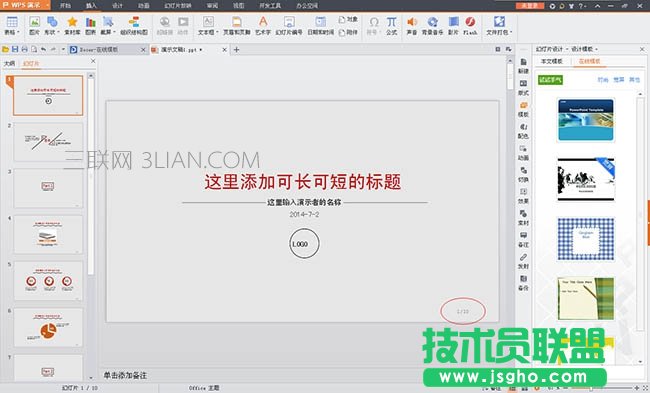Click the 幻灯片编号 slide number icon

289,22
